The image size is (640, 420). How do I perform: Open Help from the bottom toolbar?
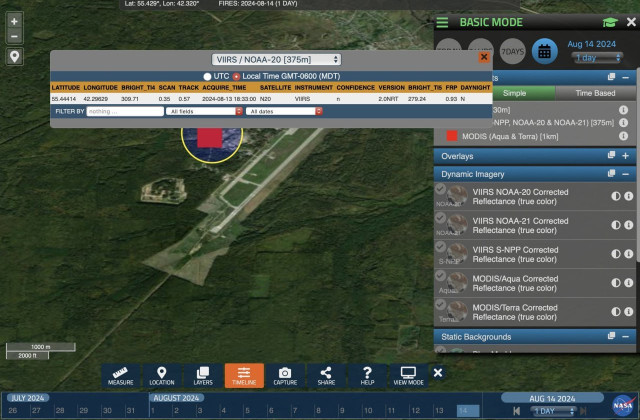[x=367, y=375]
